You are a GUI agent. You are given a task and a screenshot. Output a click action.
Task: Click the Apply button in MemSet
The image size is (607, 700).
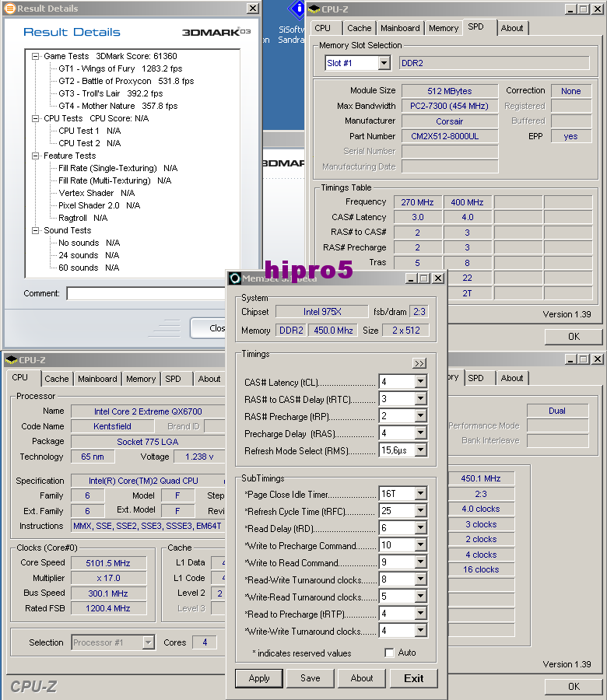tap(259, 678)
